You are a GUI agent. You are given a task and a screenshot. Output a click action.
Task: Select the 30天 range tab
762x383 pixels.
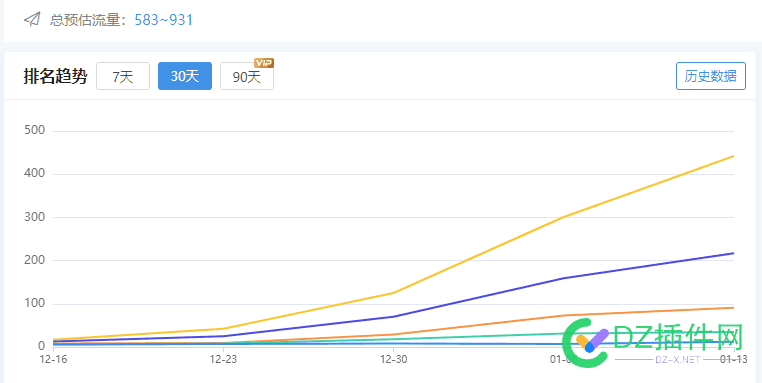pyautogui.click(x=185, y=76)
